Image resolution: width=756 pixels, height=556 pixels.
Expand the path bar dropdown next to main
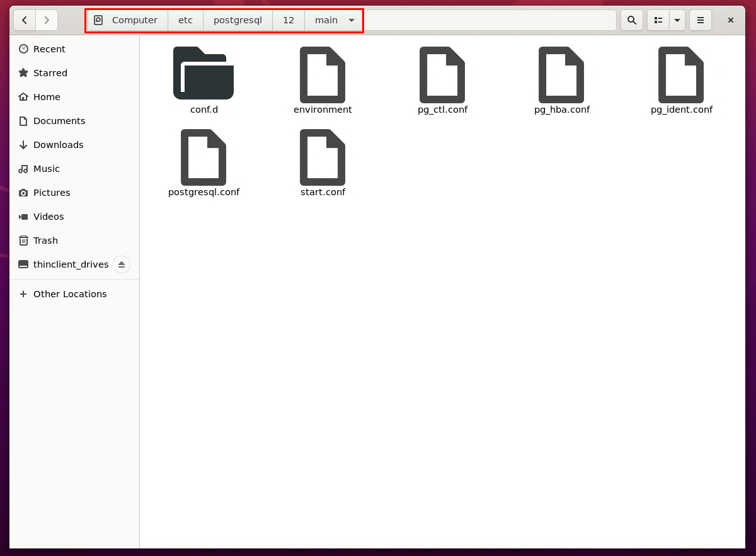[351, 20]
